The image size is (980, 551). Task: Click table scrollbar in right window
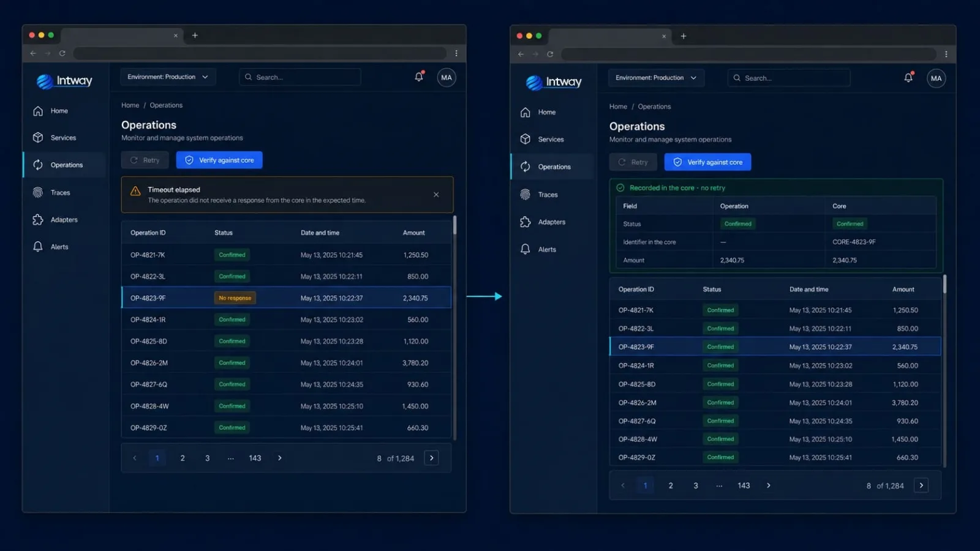[x=944, y=283]
